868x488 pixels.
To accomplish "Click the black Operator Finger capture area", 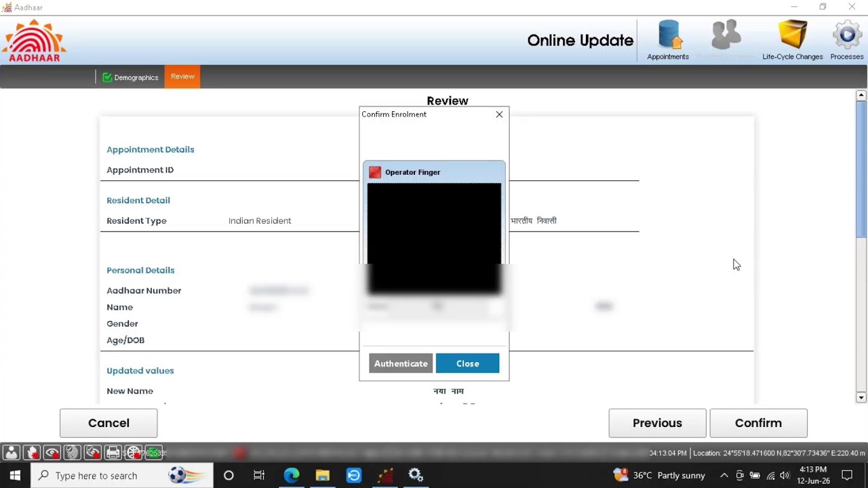I will (434, 239).
